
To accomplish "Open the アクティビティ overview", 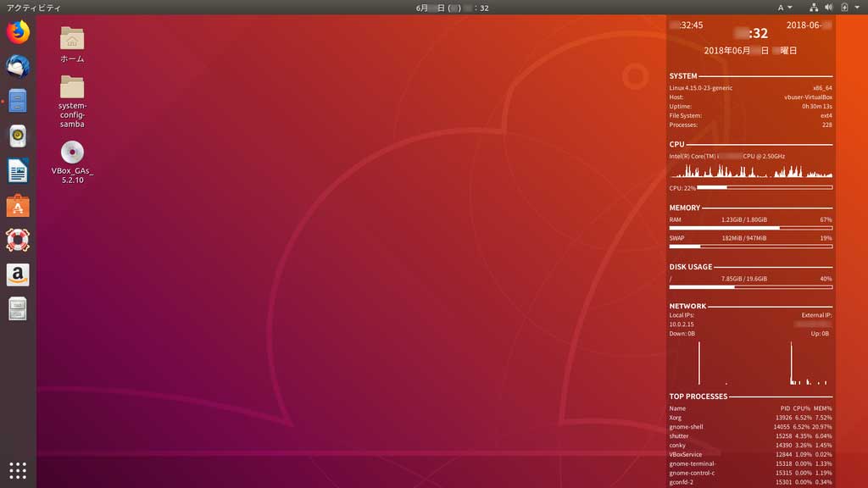I will [x=34, y=8].
